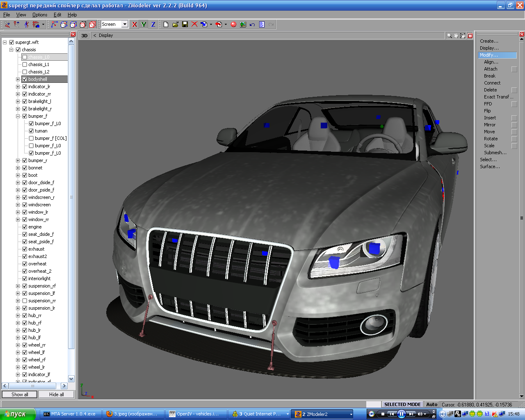Expand the bonnet tree node
This screenshot has height=420, width=525.
tap(18, 168)
